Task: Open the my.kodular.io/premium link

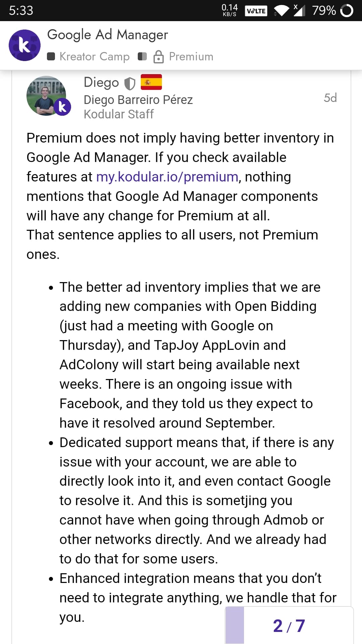Action: (167, 177)
